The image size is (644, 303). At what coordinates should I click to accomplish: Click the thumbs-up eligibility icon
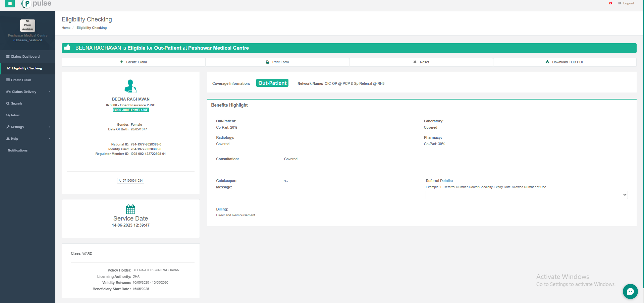(67, 48)
